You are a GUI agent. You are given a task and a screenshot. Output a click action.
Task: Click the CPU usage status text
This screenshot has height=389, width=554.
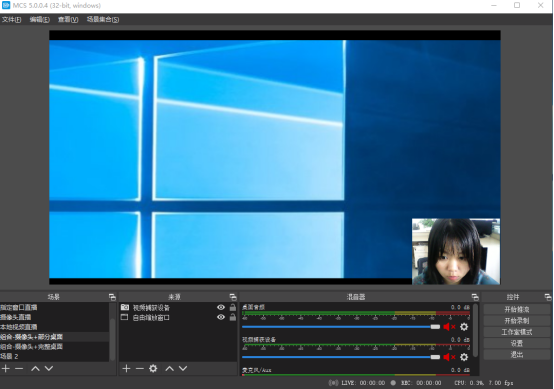484,383
